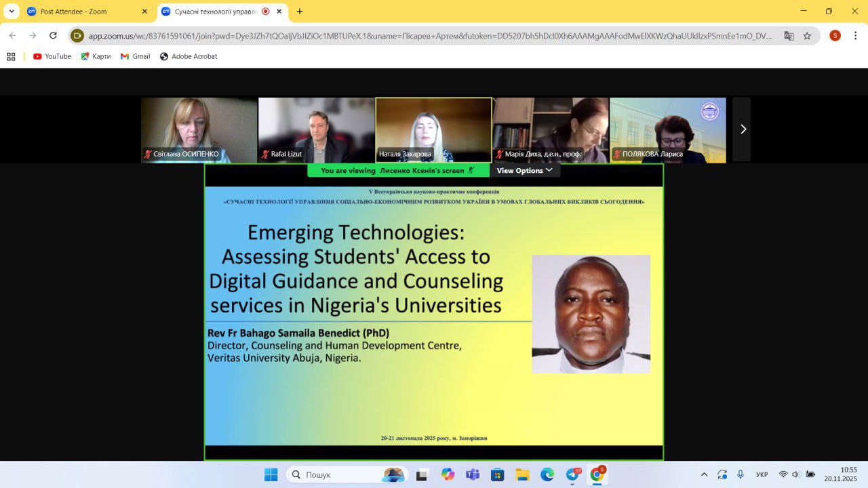Show next participants in video strip
This screenshot has width=868, height=488.
[743, 129]
